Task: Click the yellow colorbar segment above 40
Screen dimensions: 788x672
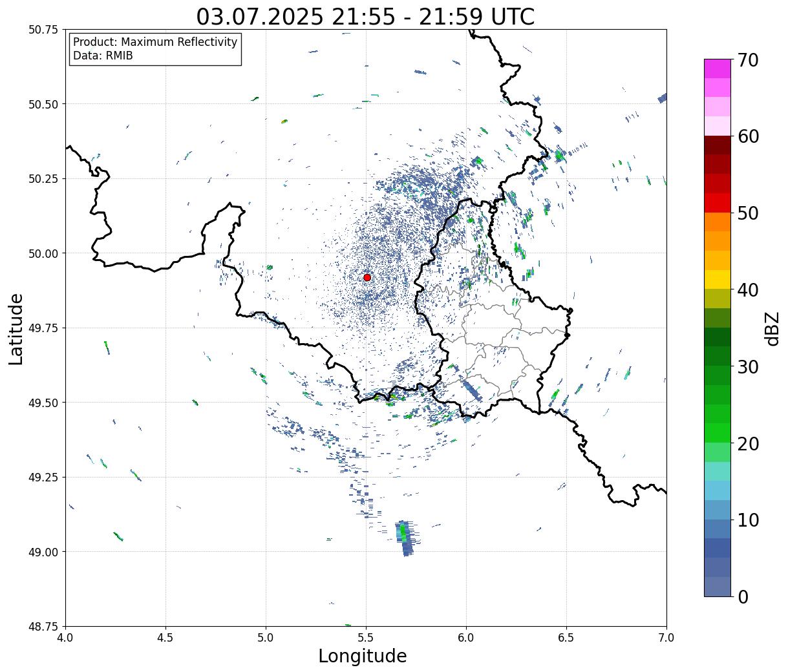Action: 718,279
